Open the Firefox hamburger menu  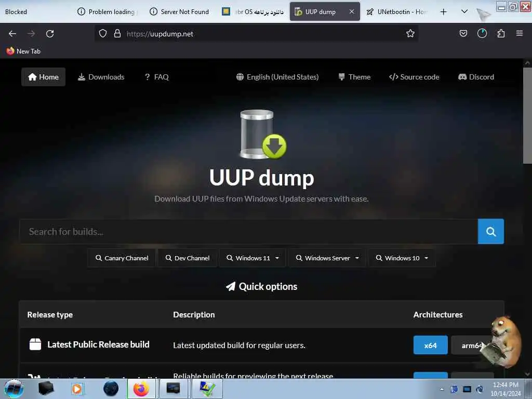[x=519, y=33]
